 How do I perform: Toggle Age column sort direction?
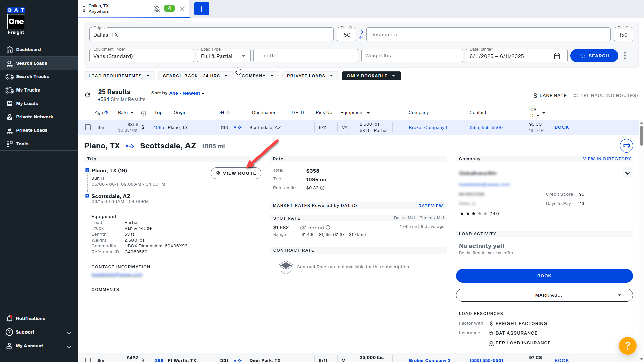101,113
